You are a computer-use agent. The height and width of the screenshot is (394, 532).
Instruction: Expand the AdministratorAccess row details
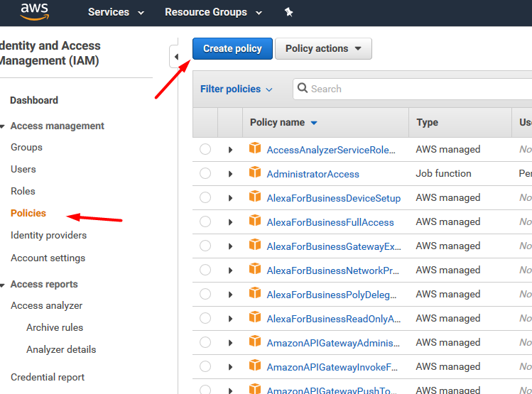click(230, 174)
